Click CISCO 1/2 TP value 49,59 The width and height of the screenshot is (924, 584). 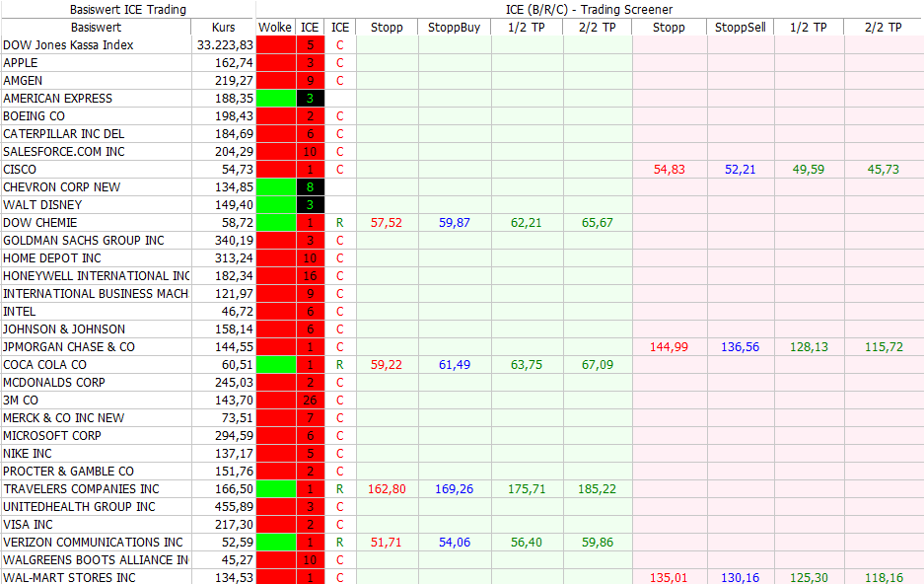(x=809, y=169)
